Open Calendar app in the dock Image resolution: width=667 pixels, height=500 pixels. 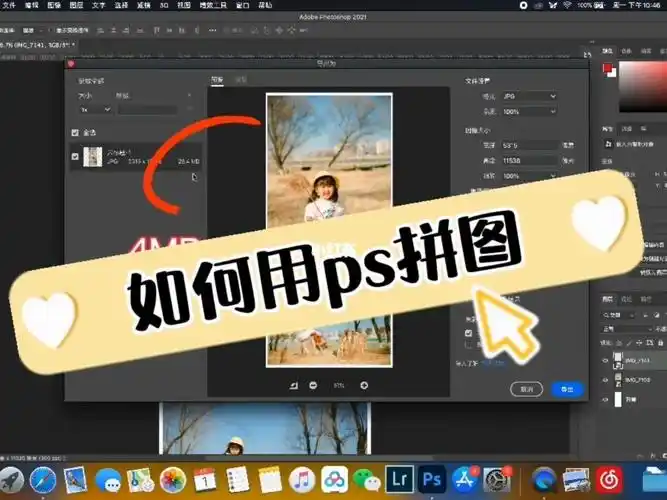205,480
